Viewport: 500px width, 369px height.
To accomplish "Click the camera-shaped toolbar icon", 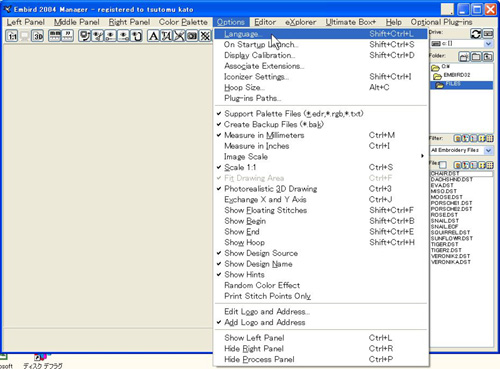I will click(192, 36).
